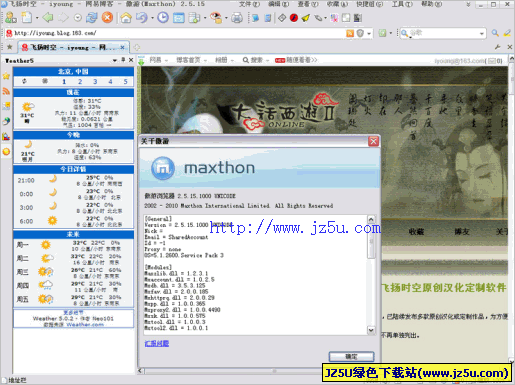Open the Favorites star sidebar icon
515x385 pixels.
(6, 76)
